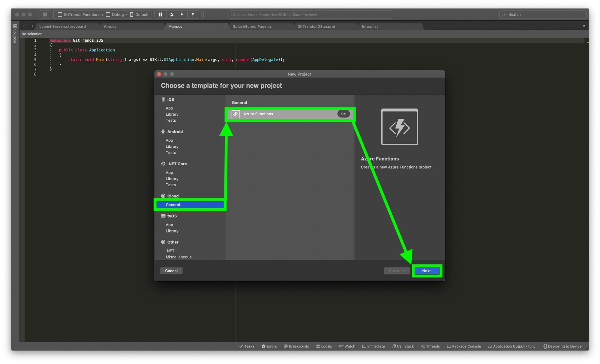This screenshot has height=364, width=600.
Task: Click the Cancel button
Action: 171,271
